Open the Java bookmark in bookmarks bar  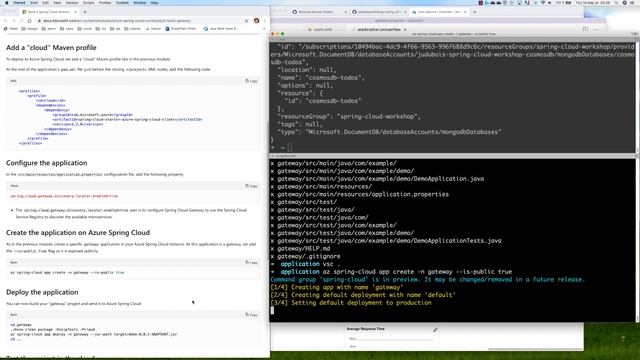pyautogui.click(x=220, y=29)
